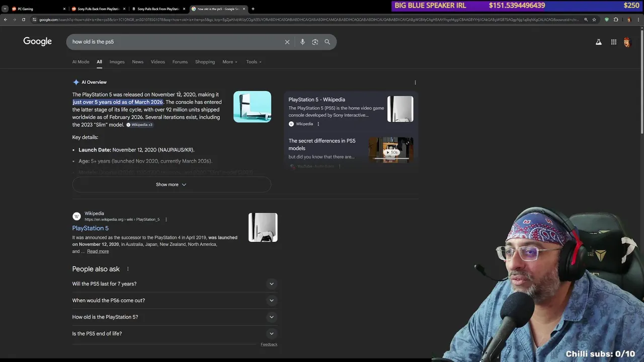The height and width of the screenshot is (362, 644).
Task: Click the AI Overview PS5 thumbnail image
Action: 252,107
